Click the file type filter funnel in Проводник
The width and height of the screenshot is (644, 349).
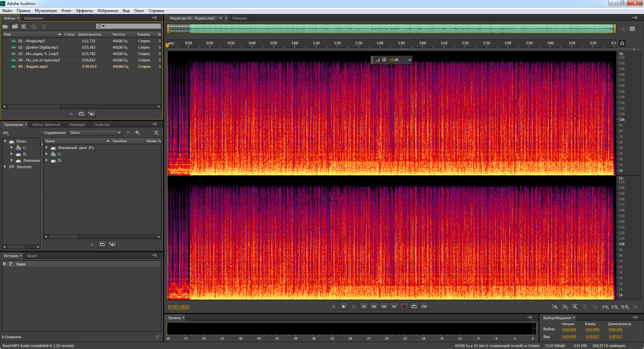click(156, 133)
